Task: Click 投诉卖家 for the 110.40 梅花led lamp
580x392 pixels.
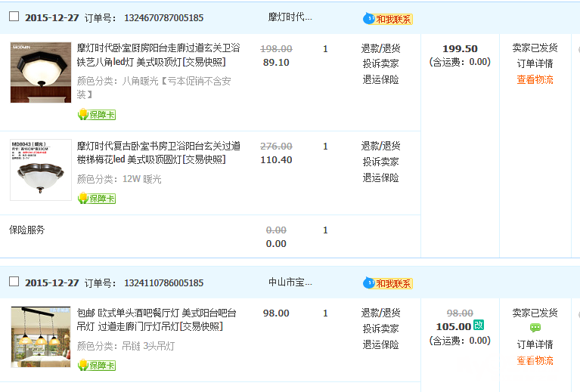Action: pos(380,162)
